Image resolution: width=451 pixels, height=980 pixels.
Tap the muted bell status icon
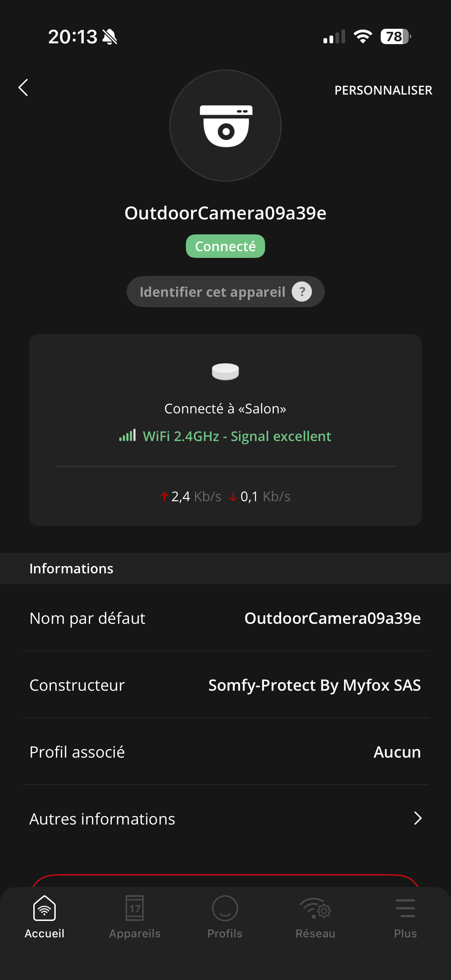point(110,37)
